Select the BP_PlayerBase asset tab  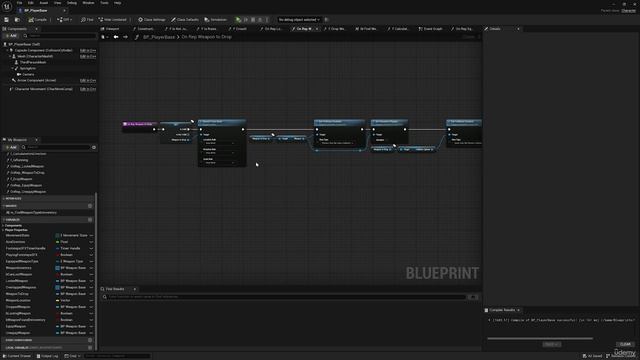[x=36, y=10]
